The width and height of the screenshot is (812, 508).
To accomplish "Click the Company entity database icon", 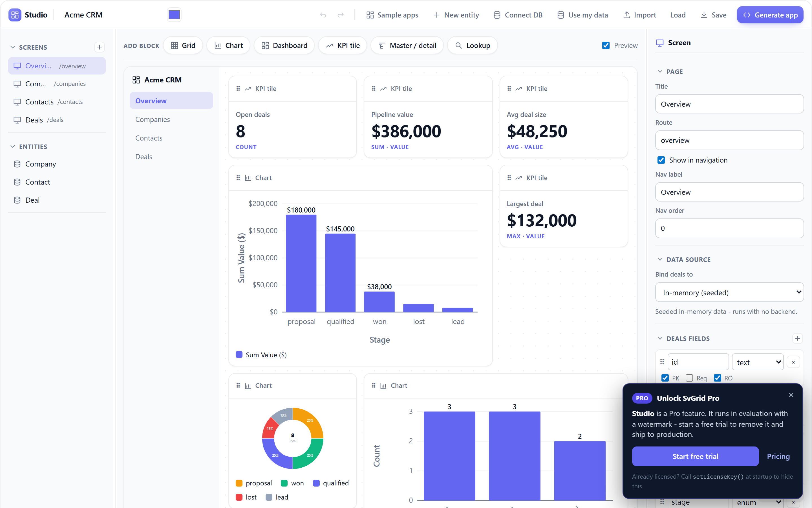I will click(x=17, y=164).
